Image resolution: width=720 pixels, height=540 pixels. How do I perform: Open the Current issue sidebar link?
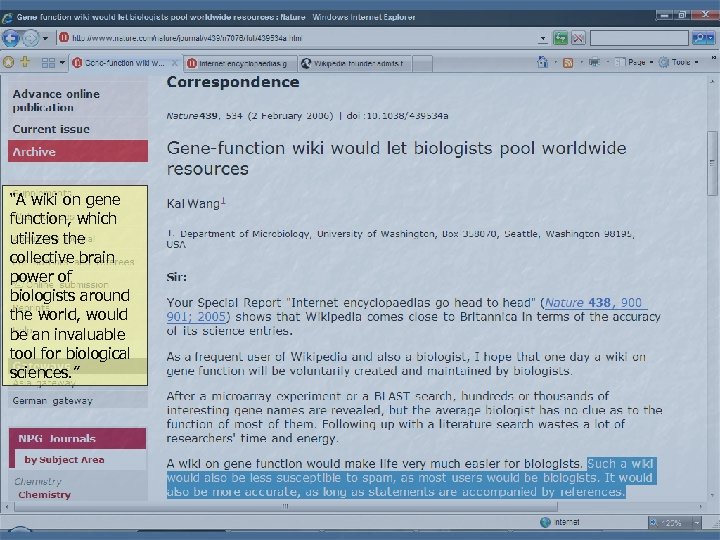[x=51, y=129]
